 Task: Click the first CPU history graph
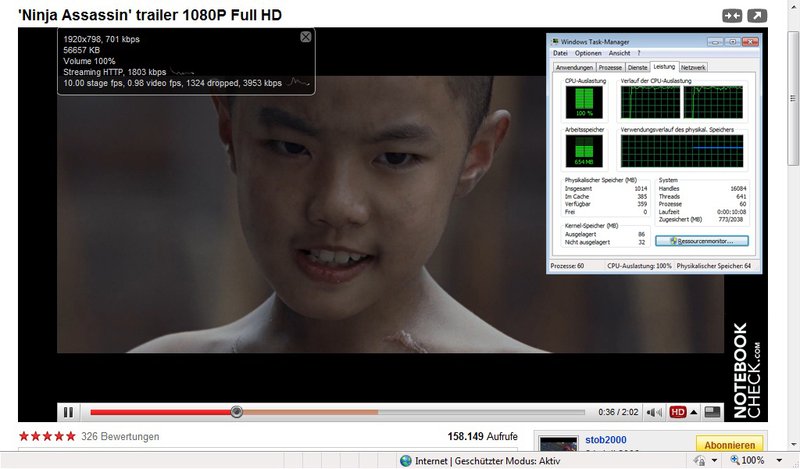650,102
